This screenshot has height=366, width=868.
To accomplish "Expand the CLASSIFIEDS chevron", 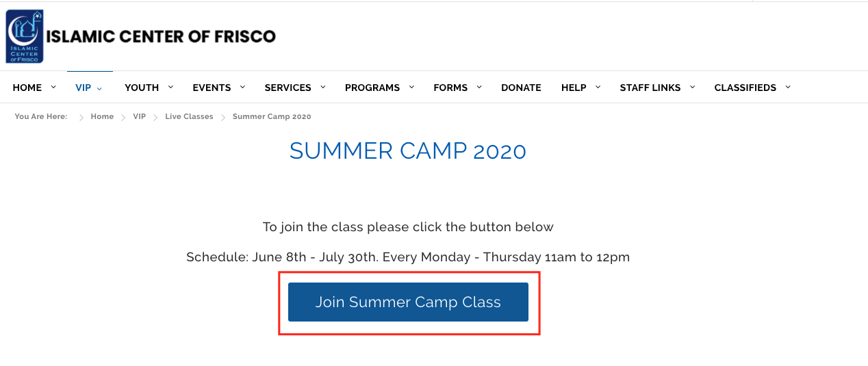I will (788, 87).
